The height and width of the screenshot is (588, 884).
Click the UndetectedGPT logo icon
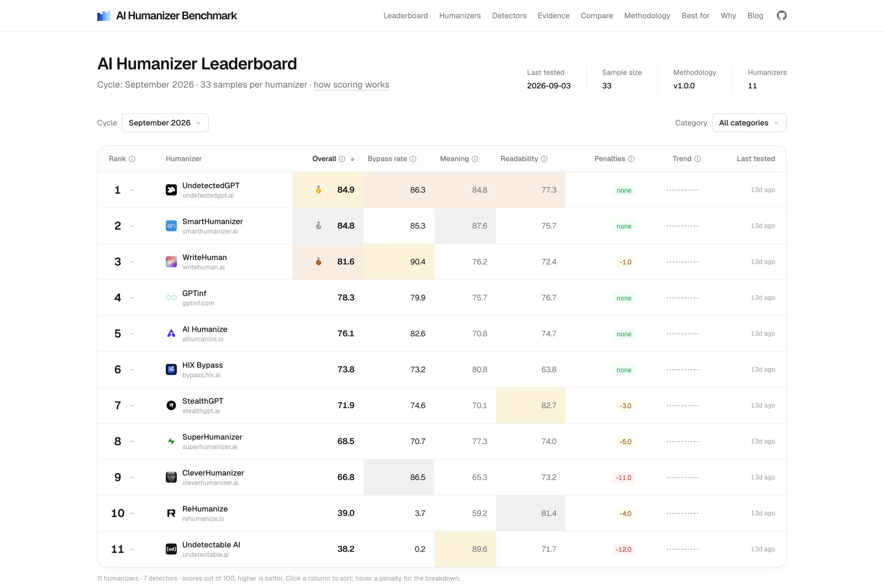coord(171,190)
